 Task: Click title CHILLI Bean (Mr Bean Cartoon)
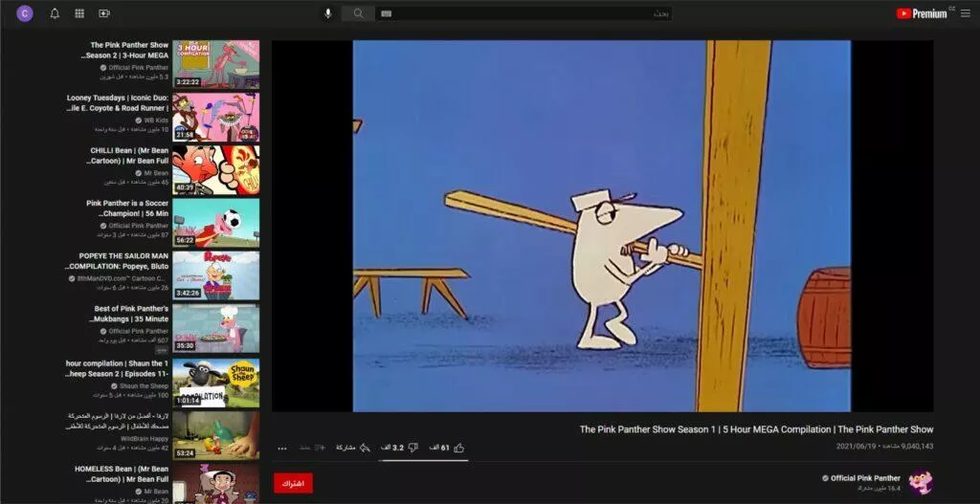coord(127,156)
